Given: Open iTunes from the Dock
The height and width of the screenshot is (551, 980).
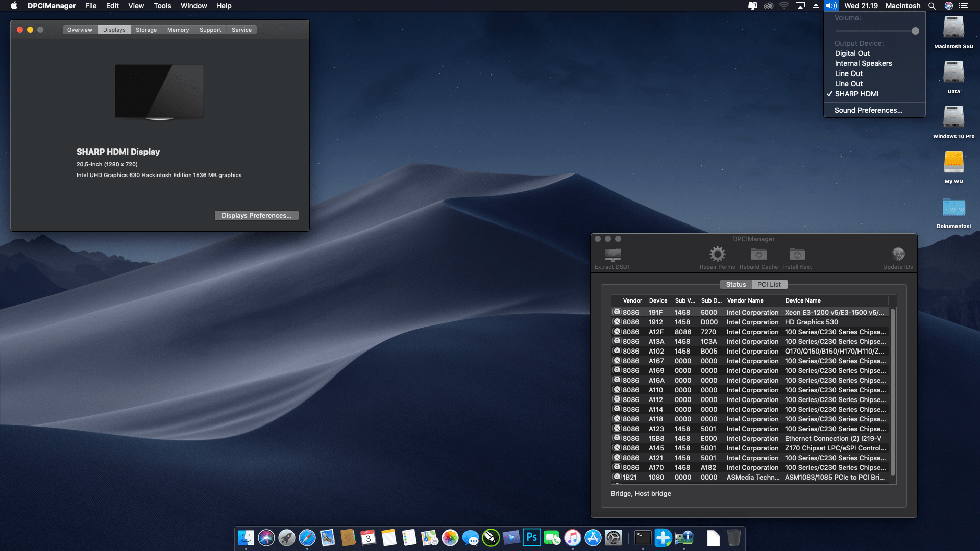Looking at the screenshot, I should [572, 537].
